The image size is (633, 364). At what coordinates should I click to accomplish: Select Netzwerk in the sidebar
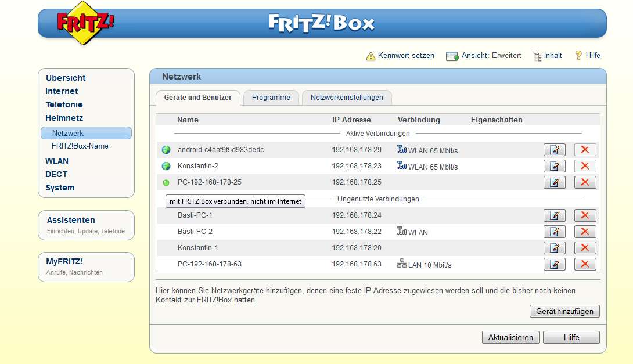click(86, 133)
